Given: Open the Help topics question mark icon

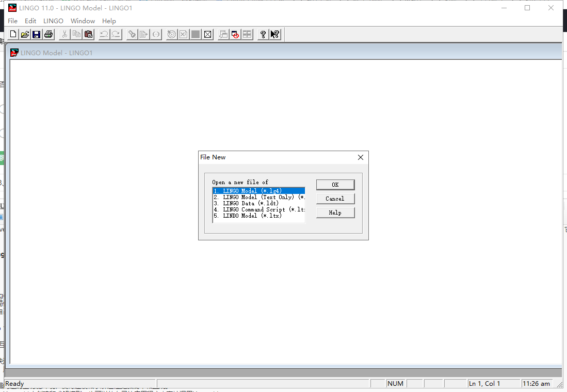Looking at the screenshot, I should (x=263, y=35).
